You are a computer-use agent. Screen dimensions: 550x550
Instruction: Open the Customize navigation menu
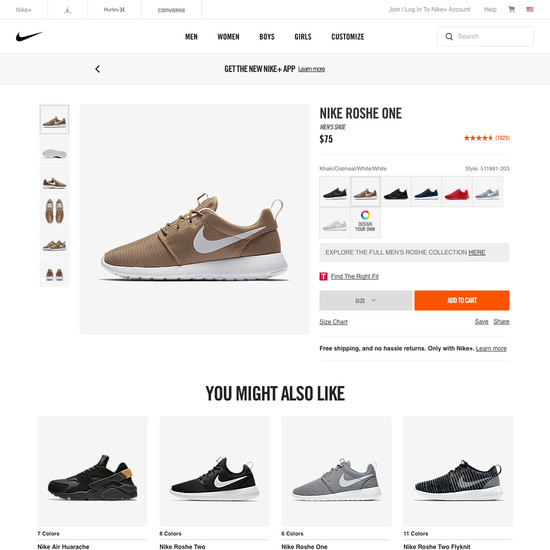click(x=348, y=36)
